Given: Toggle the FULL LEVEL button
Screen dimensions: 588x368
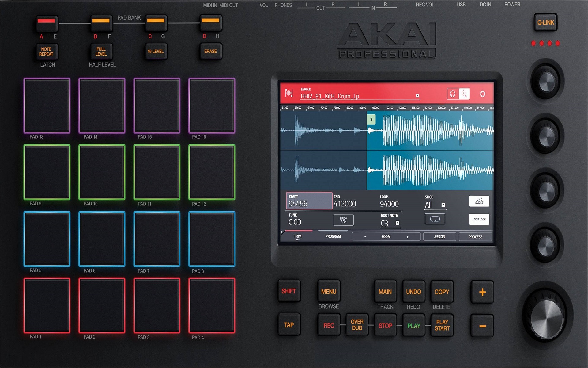Looking at the screenshot, I should pyautogui.click(x=101, y=52).
